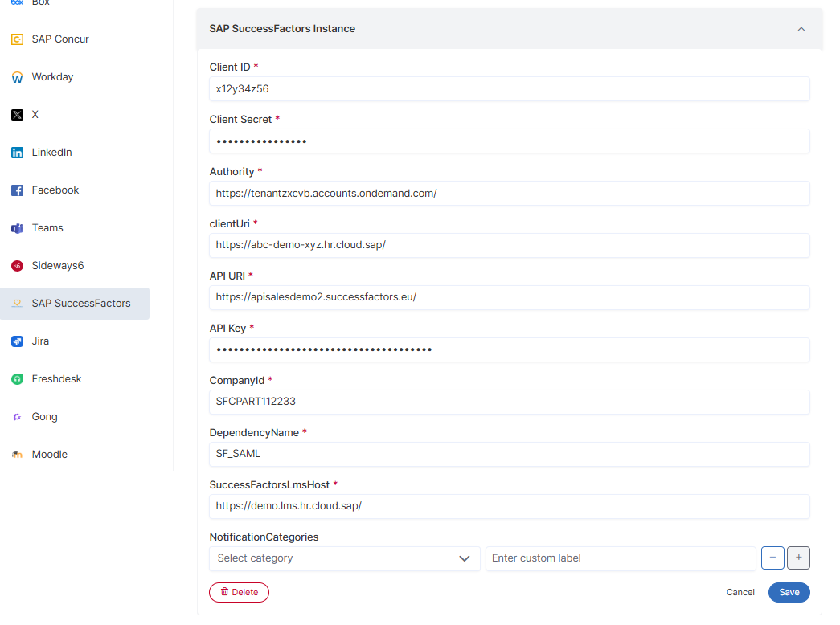Click the Enter custom label field

point(621,558)
